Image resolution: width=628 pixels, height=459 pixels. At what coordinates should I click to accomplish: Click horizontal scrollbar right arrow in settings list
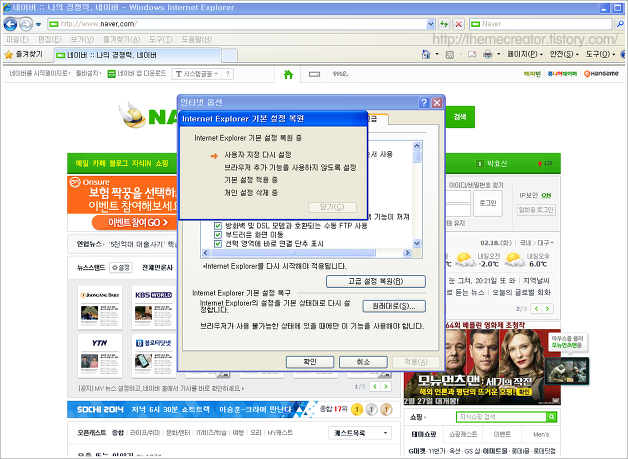[x=407, y=253]
